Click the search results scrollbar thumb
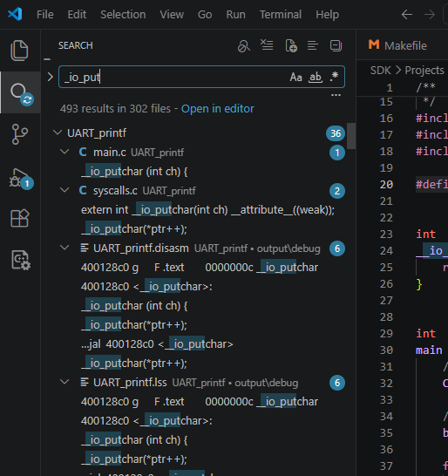 click(x=351, y=136)
